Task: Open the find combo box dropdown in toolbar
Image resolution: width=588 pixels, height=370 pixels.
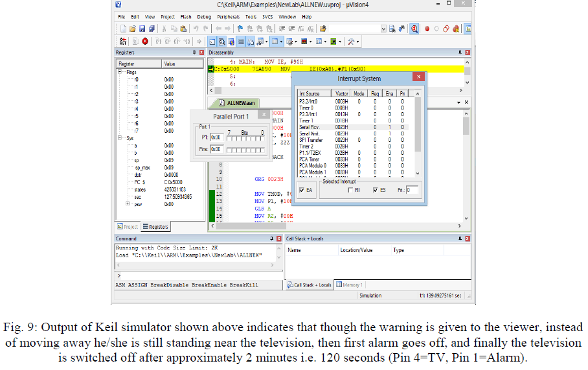Action: tap(383, 29)
